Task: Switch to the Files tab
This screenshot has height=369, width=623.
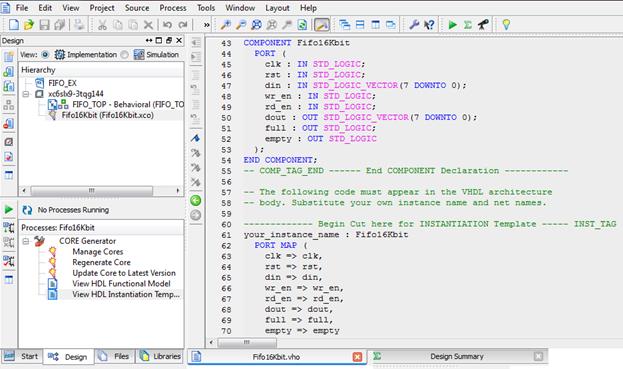Action: point(115,356)
